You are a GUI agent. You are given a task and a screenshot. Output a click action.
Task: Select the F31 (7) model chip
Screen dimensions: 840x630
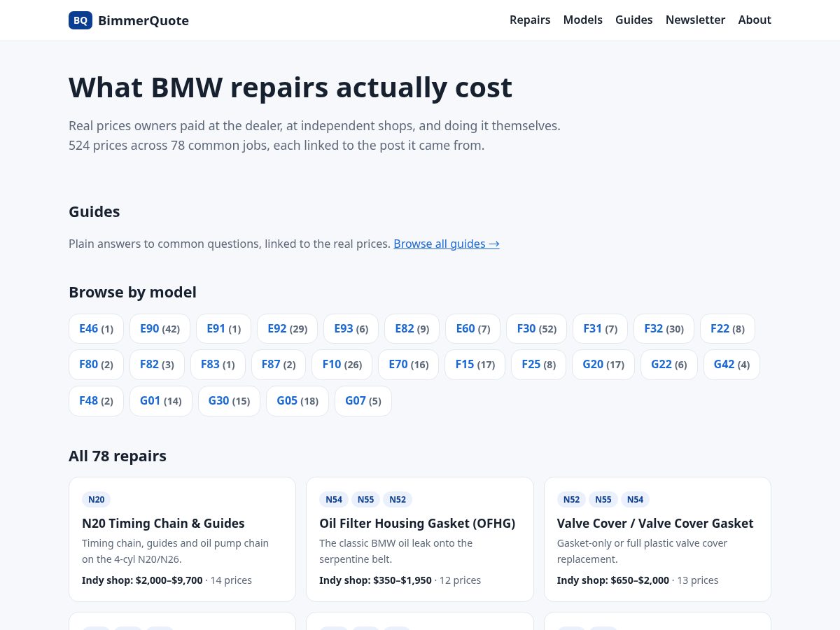tap(600, 328)
